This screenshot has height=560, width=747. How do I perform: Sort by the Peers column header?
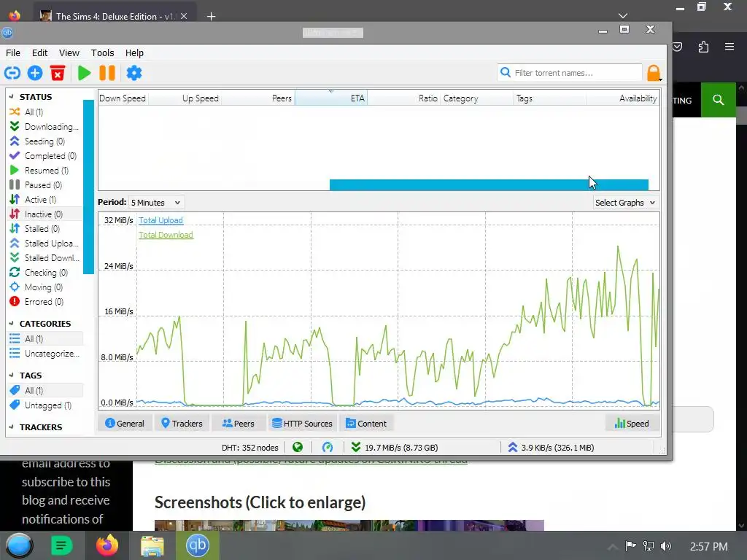click(x=258, y=98)
